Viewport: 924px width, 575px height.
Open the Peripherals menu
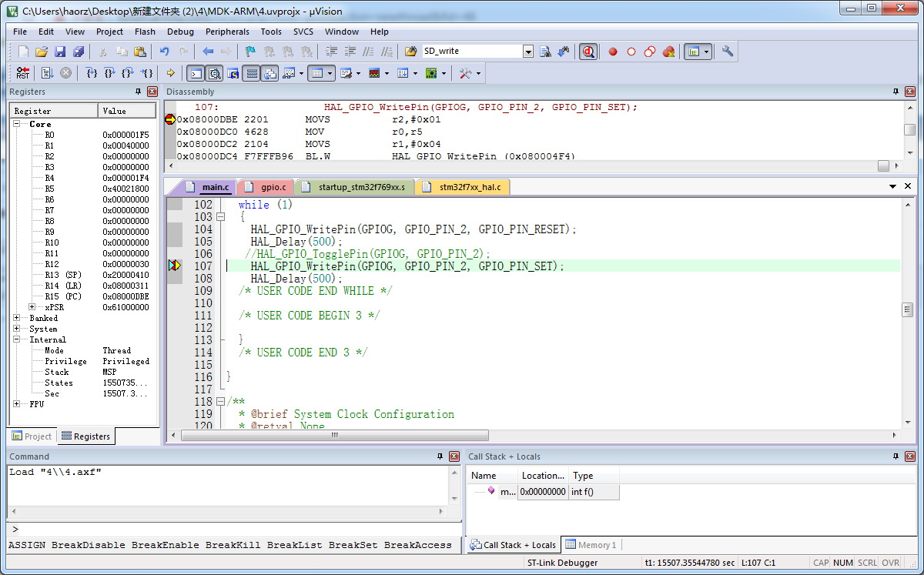(x=227, y=32)
